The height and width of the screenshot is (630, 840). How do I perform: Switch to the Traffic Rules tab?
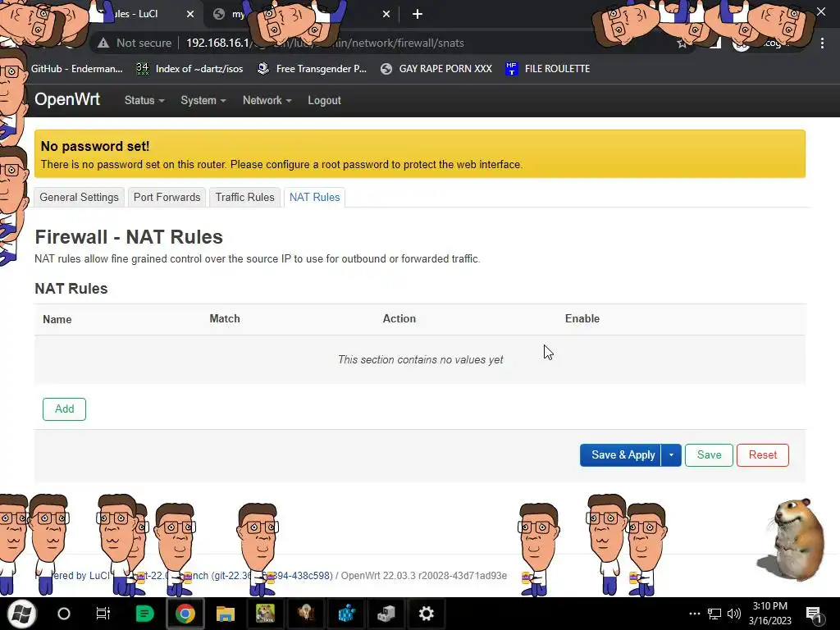tap(244, 197)
